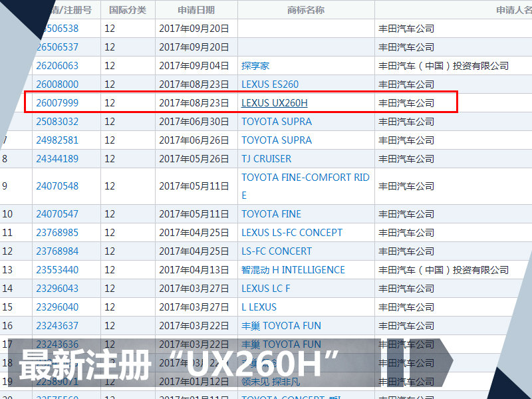
Task: Open registration number 24070548
Action: [x=57, y=186]
